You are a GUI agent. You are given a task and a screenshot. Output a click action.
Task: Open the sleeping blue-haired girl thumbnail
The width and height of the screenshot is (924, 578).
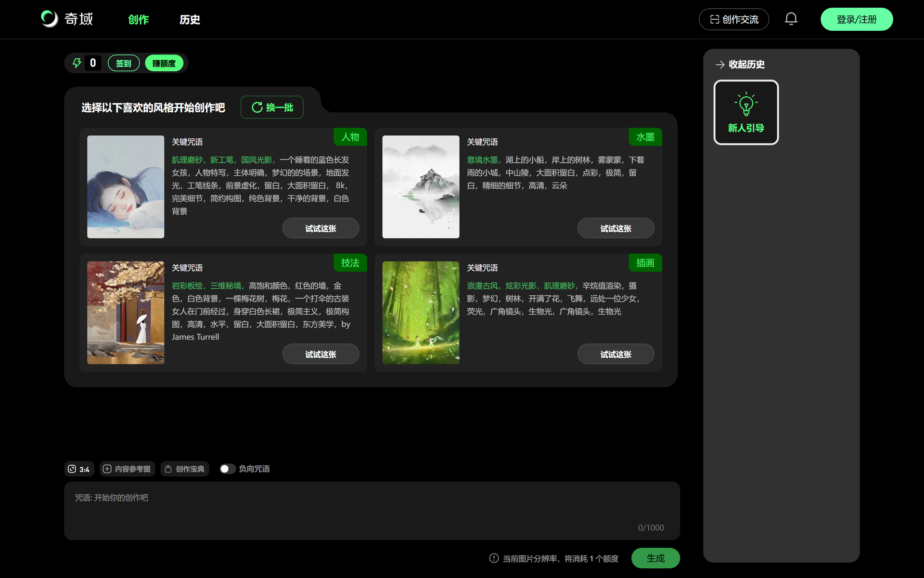(126, 187)
